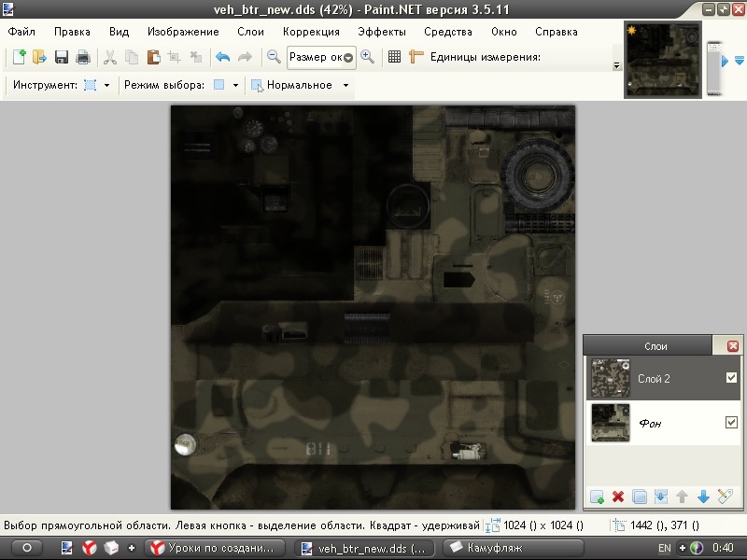The image size is (747, 560).
Task: Open the Эффекты menu
Action: 381,31
